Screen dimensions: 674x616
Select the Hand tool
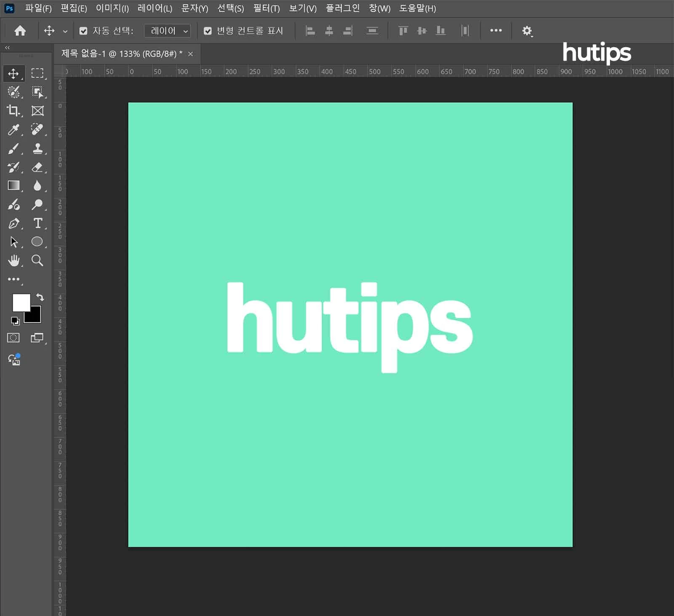pos(13,260)
